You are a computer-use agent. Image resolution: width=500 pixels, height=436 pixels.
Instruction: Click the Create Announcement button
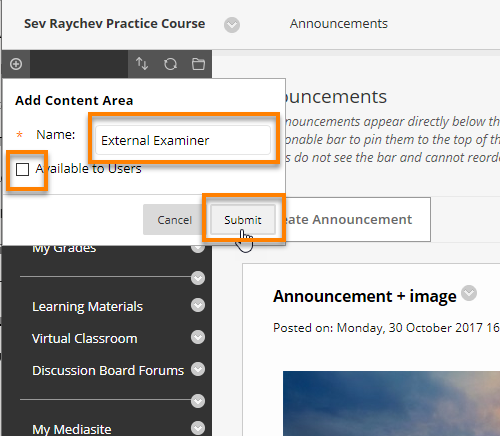pos(355,219)
